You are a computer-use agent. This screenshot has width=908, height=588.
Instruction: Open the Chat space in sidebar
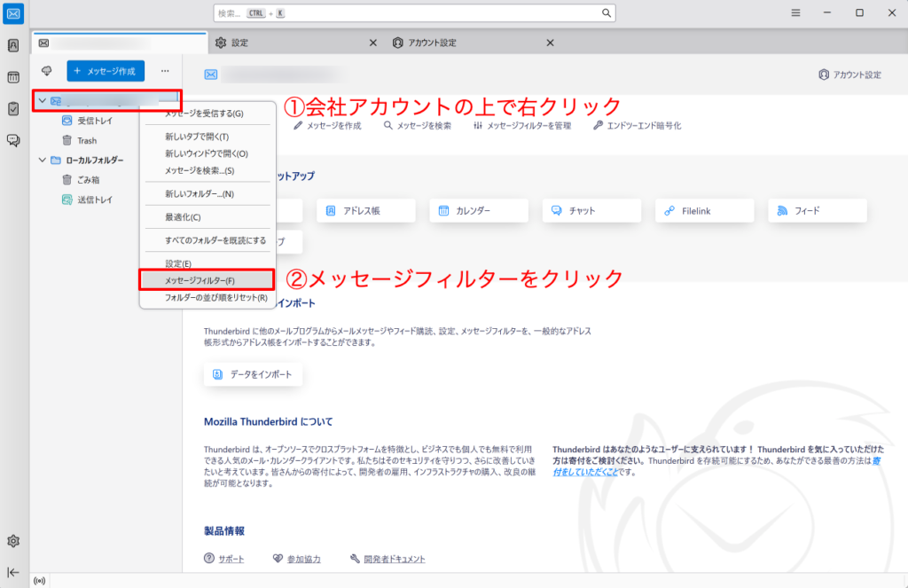(13, 140)
